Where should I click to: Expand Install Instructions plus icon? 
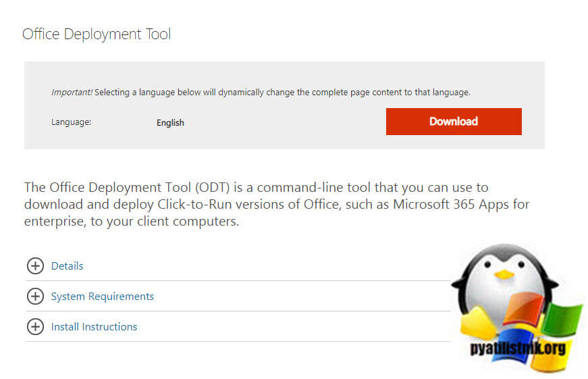(x=35, y=327)
